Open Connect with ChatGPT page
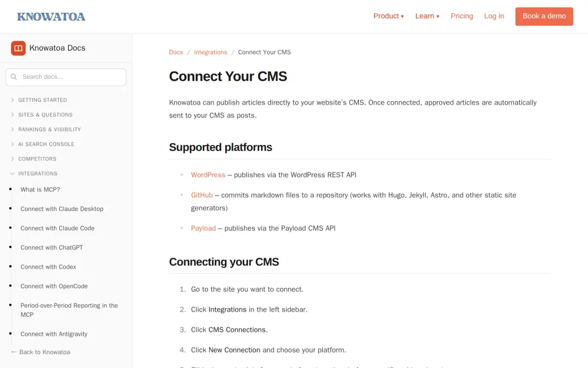The image size is (588, 368). tap(52, 247)
